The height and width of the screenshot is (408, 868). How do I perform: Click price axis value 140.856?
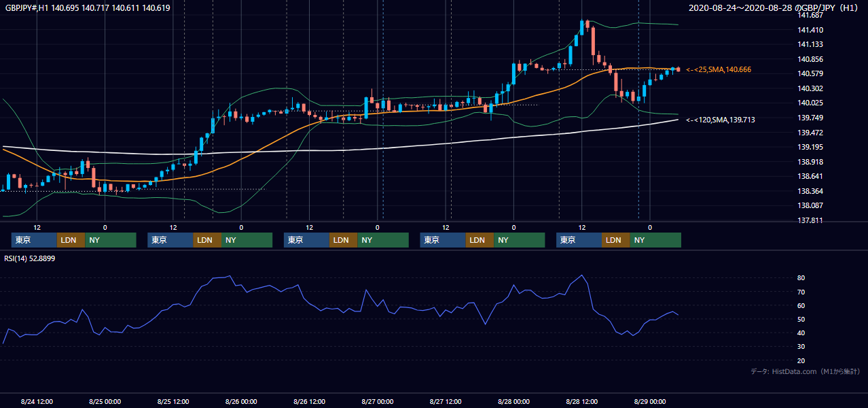(x=810, y=59)
